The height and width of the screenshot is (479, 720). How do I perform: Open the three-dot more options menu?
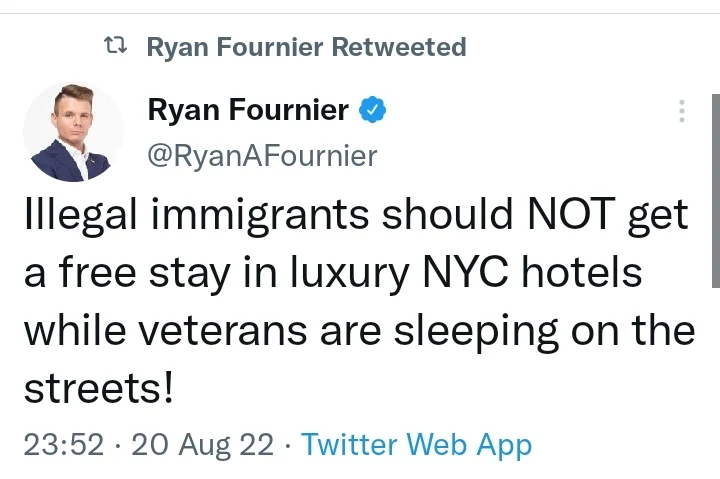682,111
